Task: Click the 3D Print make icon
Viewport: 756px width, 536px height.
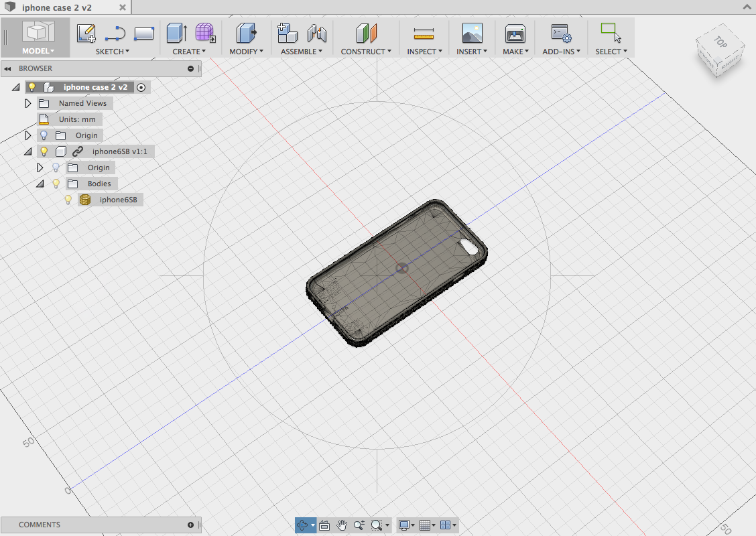Action: pyautogui.click(x=515, y=33)
